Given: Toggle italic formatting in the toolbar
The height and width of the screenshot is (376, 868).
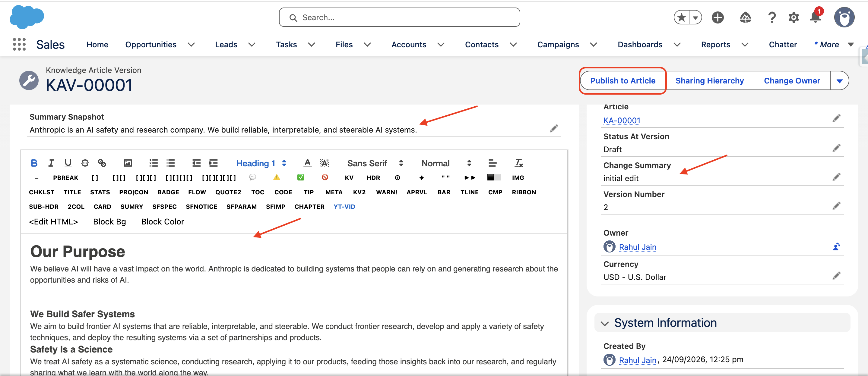Looking at the screenshot, I should (x=51, y=163).
